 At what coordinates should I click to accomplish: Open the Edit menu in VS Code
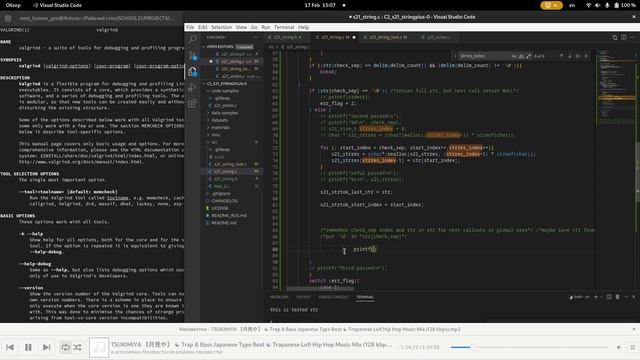[203, 27]
